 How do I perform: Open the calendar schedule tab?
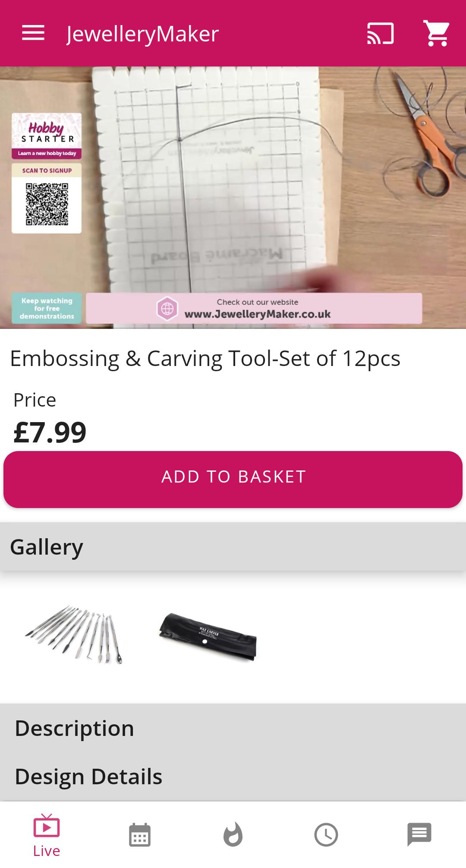click(x=140, y=834)
